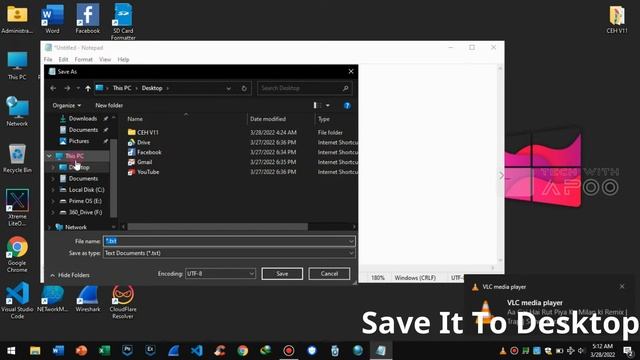
Task: Open the view options dropdown arrow
Action: [x=328, y=106]
